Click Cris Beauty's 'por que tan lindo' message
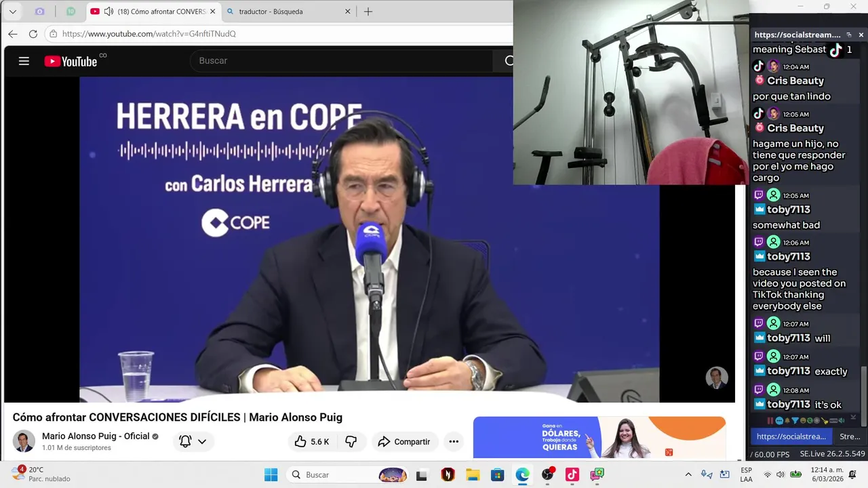This screenshot has height=488, width=868. pyautogui.click(x=791, y=96)
